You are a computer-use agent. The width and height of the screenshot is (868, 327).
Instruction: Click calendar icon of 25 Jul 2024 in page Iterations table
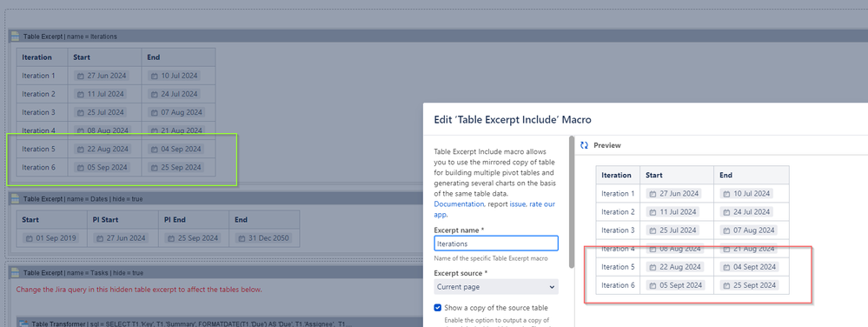click(80, 112)
